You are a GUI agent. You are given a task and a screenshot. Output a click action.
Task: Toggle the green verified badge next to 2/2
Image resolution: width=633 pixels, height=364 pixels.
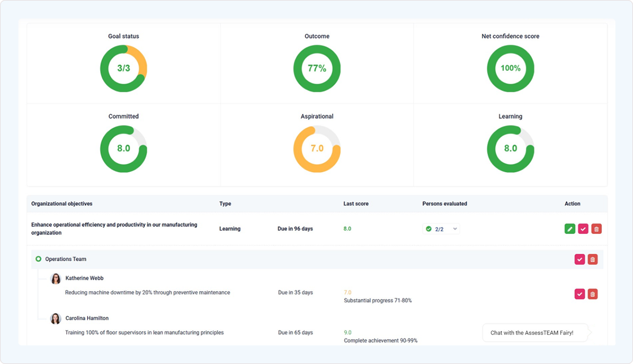pos(428,228)
